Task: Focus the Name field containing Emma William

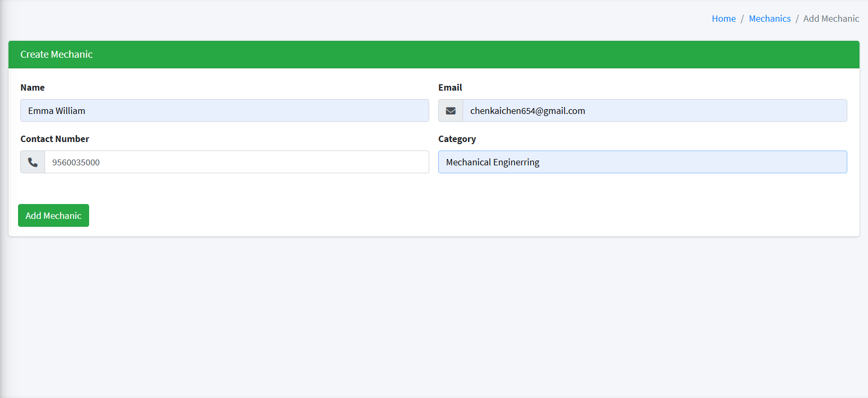Action: click(x=224, y=111)
